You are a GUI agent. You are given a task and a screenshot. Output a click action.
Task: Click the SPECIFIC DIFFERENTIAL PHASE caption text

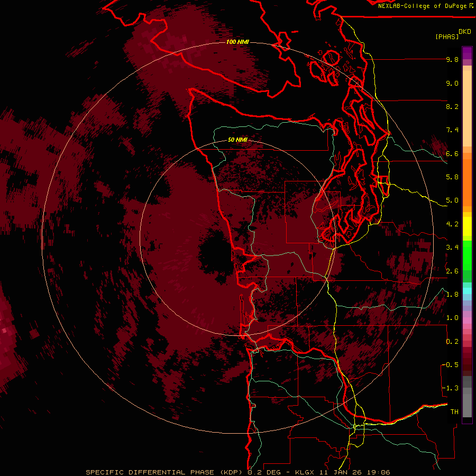[150, 472]
